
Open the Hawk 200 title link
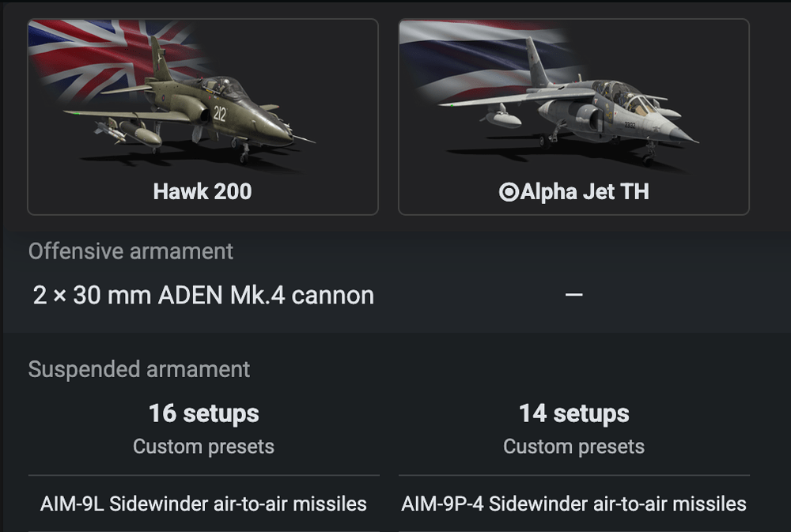pos(202,192)
